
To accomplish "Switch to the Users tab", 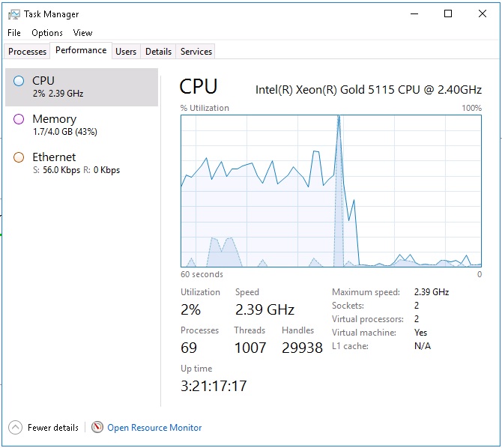I will click(126, 52).
